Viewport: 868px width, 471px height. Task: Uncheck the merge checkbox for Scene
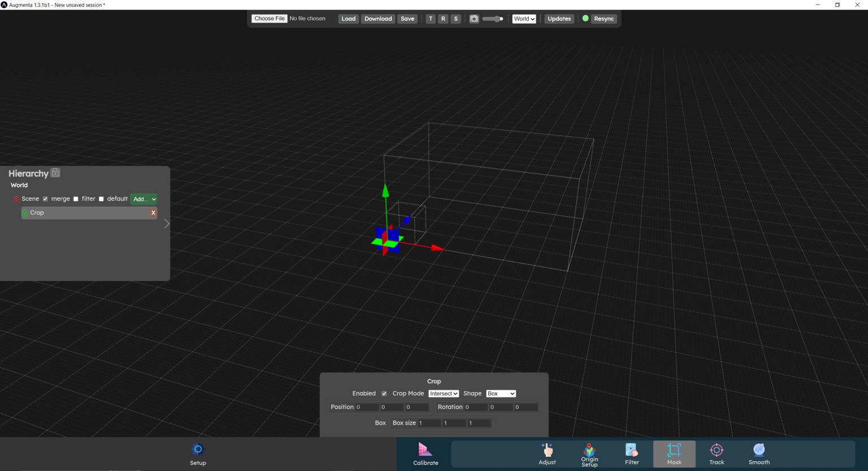45,199
